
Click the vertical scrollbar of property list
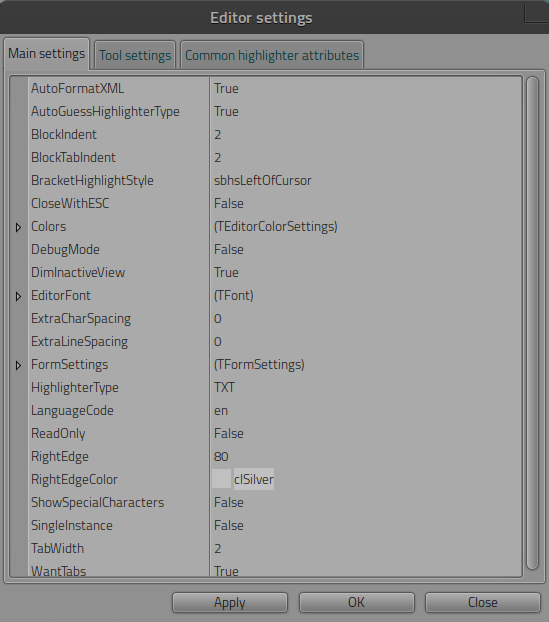click(532, 323)
